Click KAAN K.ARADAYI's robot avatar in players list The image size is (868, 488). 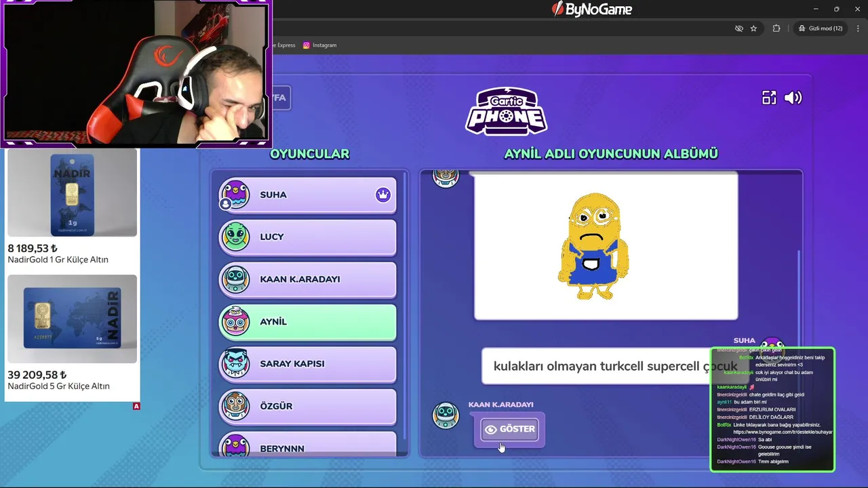coord(235,279)
